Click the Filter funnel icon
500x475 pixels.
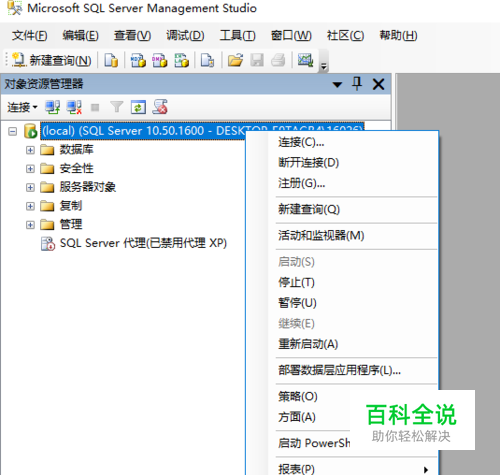point(117,107)
